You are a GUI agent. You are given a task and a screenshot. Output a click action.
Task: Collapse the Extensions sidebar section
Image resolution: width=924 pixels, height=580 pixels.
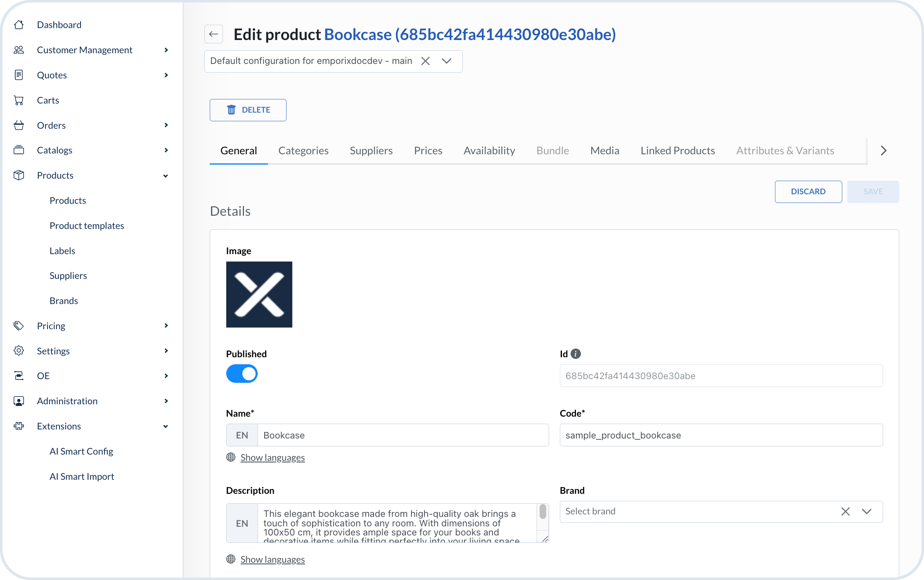click(x=166, y=426)
